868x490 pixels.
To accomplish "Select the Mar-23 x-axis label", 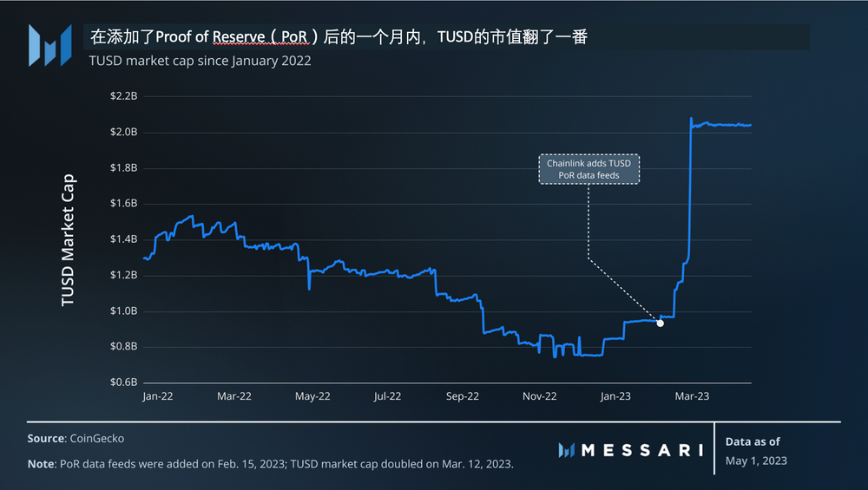I will click(692, 396).
